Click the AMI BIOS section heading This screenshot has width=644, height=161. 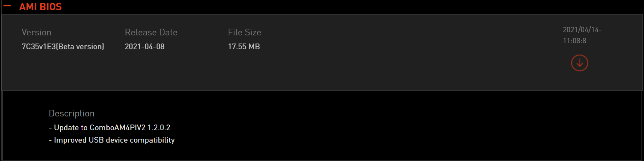[x=40, y=7]
